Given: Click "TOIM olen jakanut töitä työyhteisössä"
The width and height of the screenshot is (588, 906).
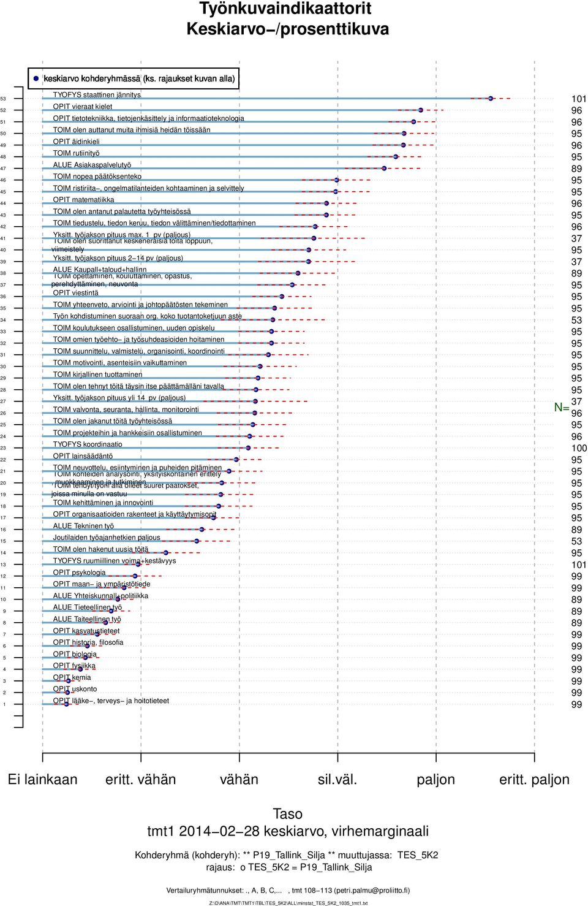Looking at the screenshot, I should (x=113, y=421).
